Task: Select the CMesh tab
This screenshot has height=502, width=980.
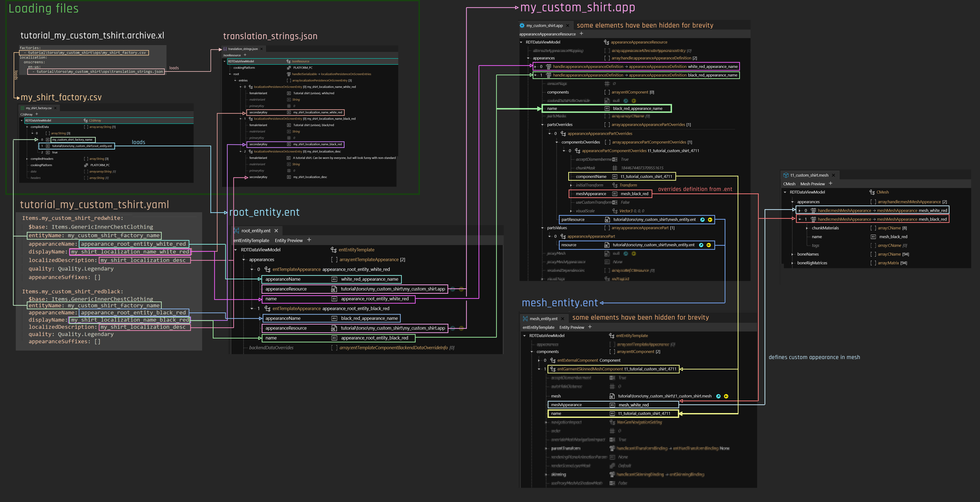Action: (x=789, y=184)
